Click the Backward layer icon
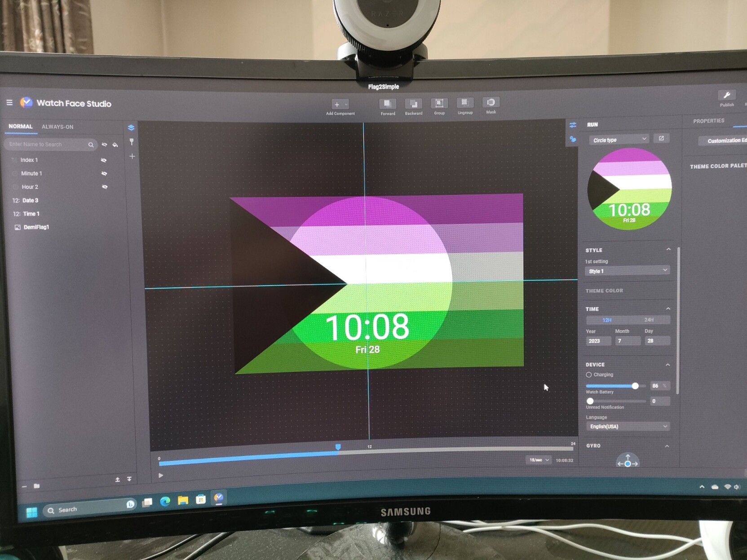Screen dimensions: 747x560 [x=413, y=104]
